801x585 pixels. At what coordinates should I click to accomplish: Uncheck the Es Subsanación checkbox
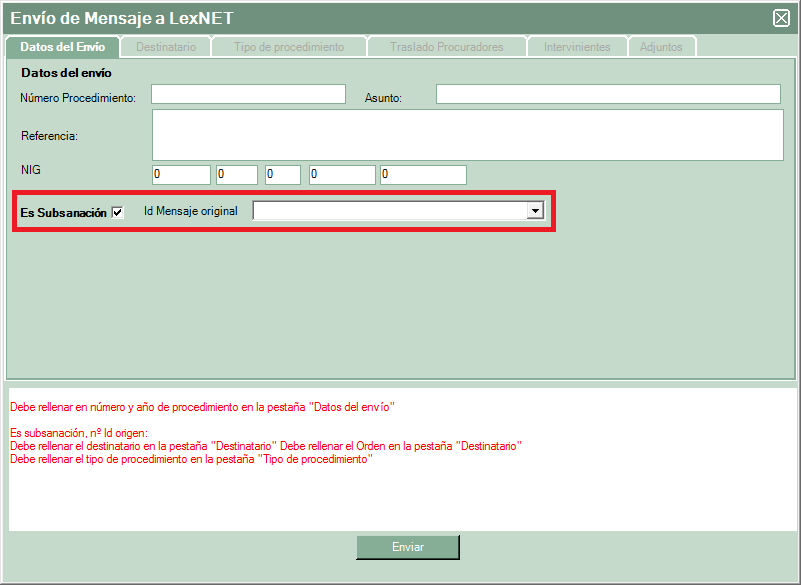(118, 212)
